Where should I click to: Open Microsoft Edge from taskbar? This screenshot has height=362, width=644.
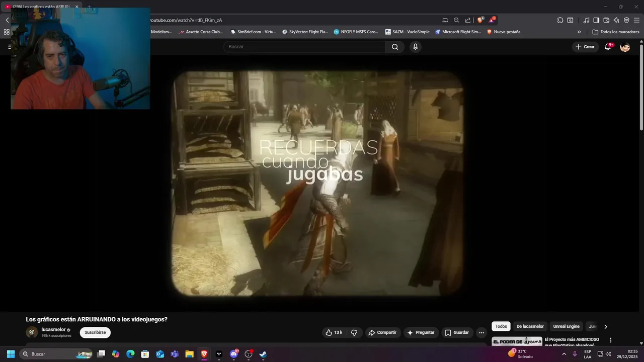pos(130,354)
